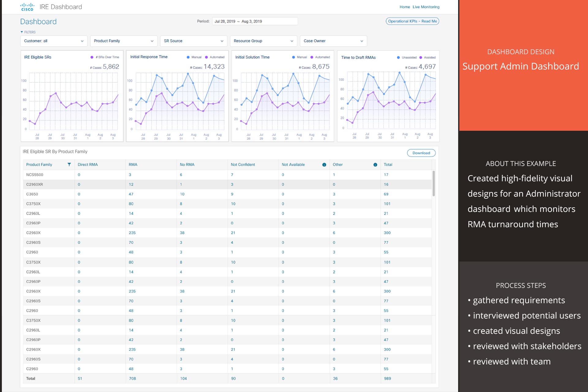Open the Resource Group dropdown

pyautogui.click(x=263, y=41)
